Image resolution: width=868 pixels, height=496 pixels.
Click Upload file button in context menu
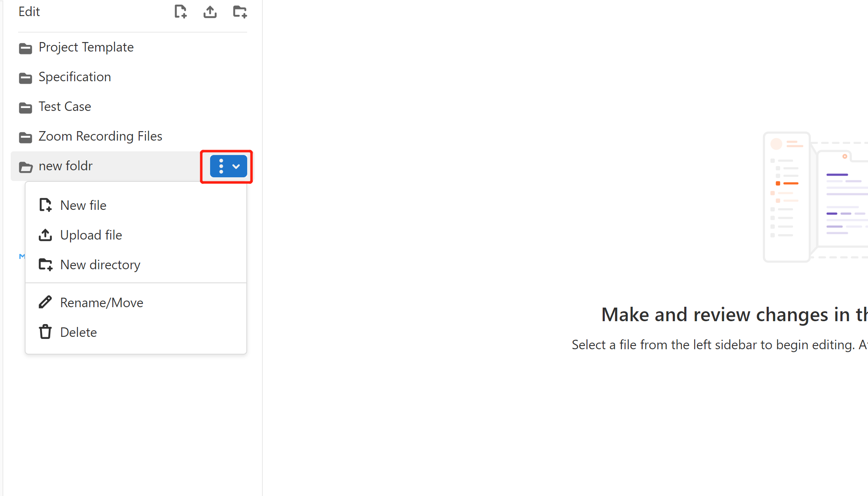point(91,235)
